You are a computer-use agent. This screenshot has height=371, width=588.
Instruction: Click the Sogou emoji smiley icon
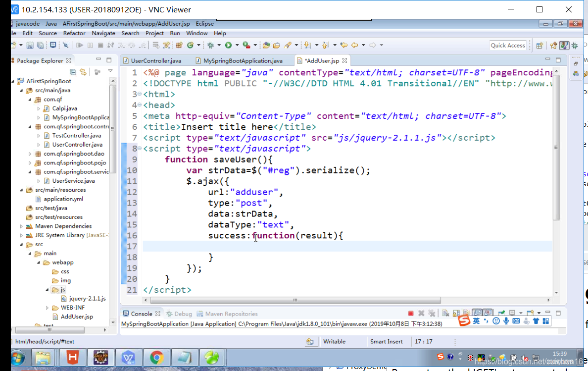496,321
